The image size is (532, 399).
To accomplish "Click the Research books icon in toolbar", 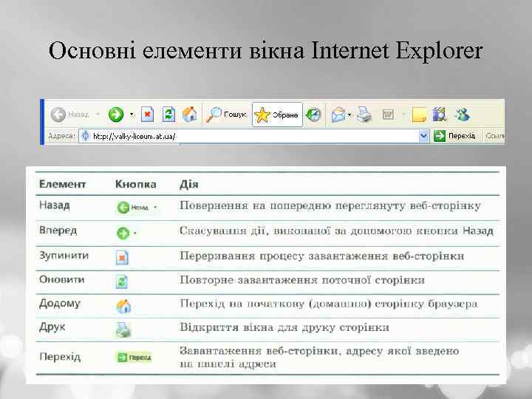I will pos(440,115).
